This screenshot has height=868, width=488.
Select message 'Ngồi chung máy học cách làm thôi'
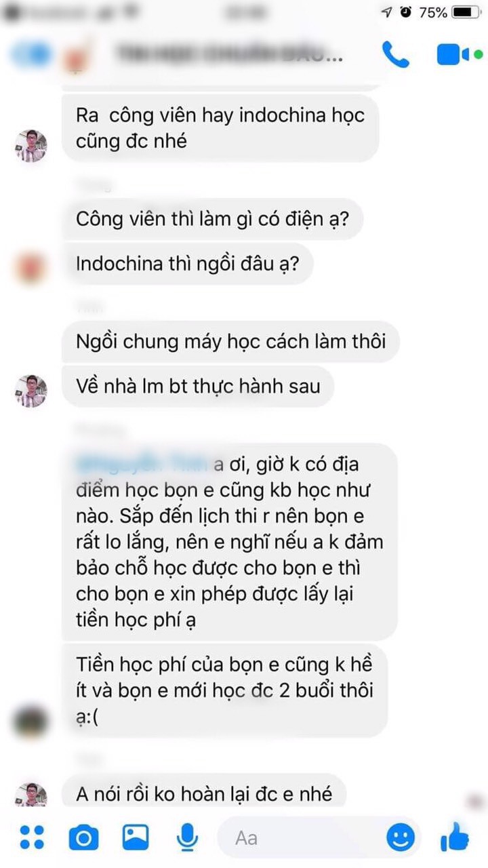point(231,341)
